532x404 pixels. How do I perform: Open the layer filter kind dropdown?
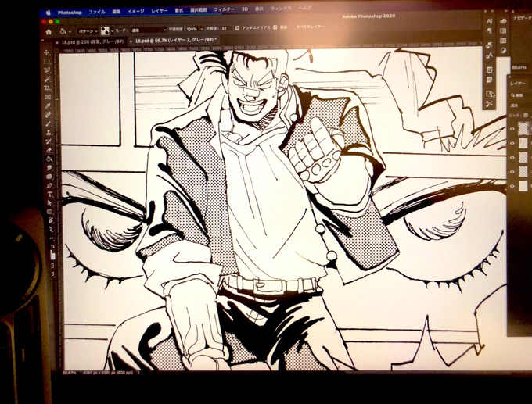[522, 95]
